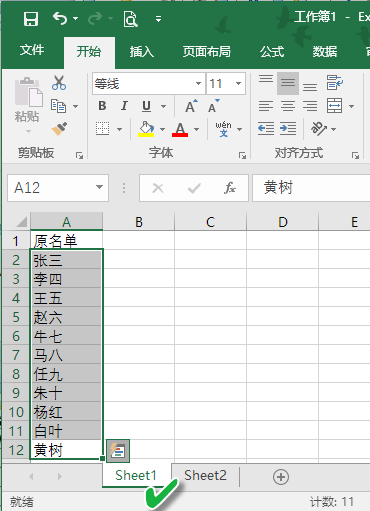Click the Increase Font Size icon
The width and height of the screenshot is (370, 511).
(x=191, y=106)
